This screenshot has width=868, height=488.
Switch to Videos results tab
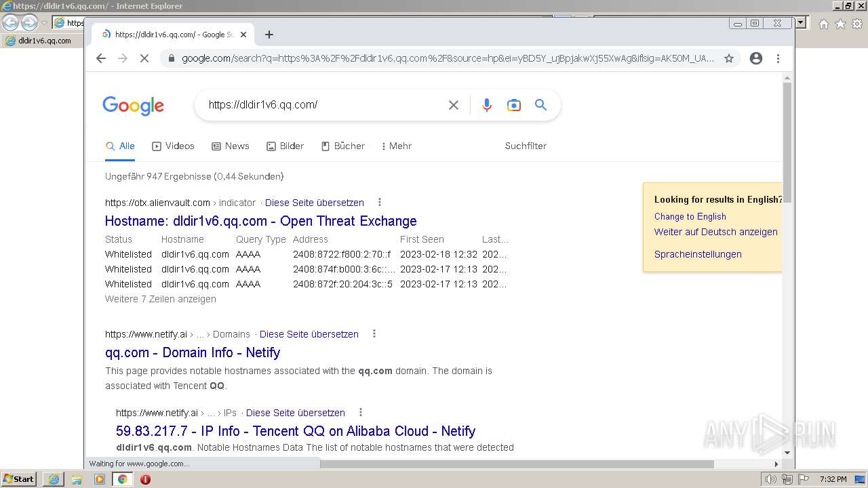(x=173, y=146)
